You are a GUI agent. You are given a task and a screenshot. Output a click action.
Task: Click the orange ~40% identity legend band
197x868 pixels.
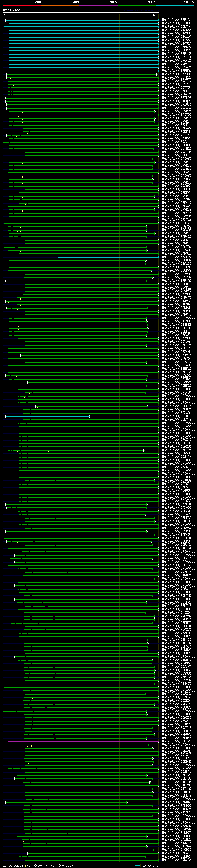click(60, 6)
